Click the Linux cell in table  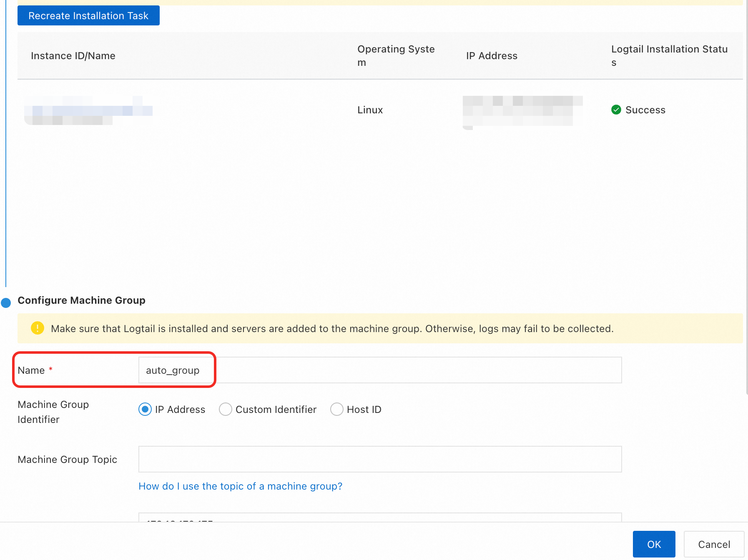point(370,110)
